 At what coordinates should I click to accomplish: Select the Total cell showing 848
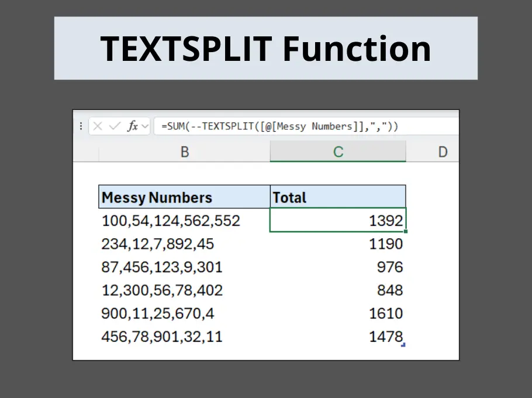click(x=338, y=290)
